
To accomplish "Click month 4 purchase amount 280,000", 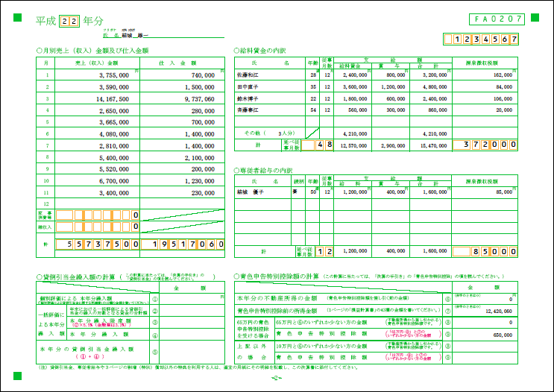I will [203, 111].
